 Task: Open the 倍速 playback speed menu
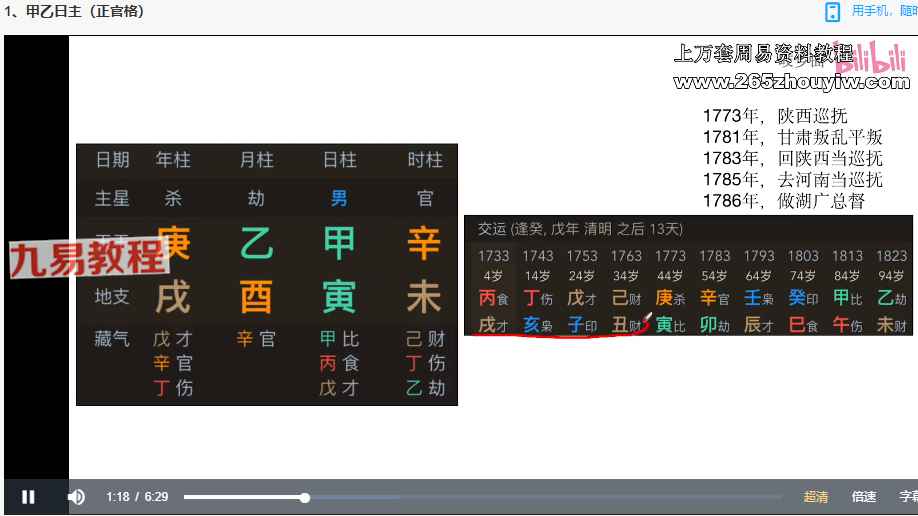click(x=864, y=497)
